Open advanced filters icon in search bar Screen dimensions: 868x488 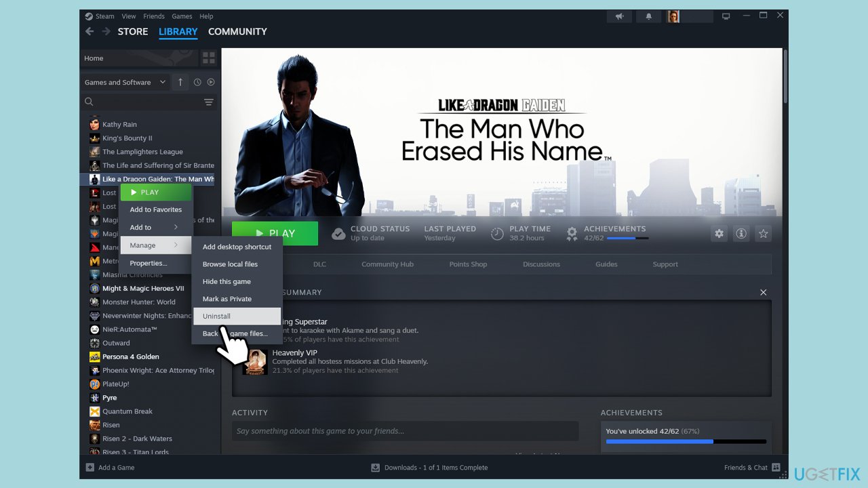tap(209, 102)
